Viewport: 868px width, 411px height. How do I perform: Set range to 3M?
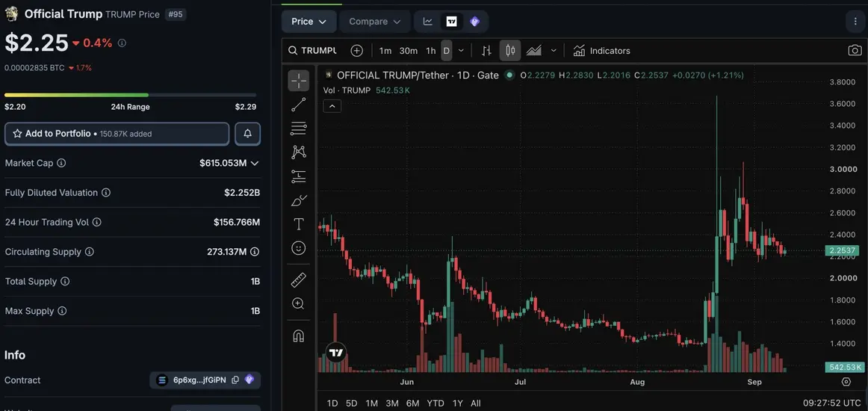392,404
